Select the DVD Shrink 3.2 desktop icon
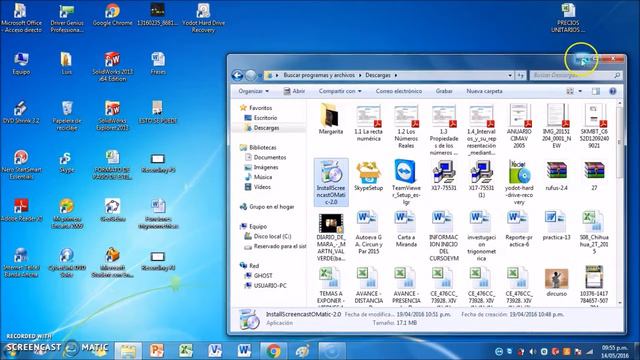Image resolution: width=640 pixels, height=360 pixels. tap(20, 112)
